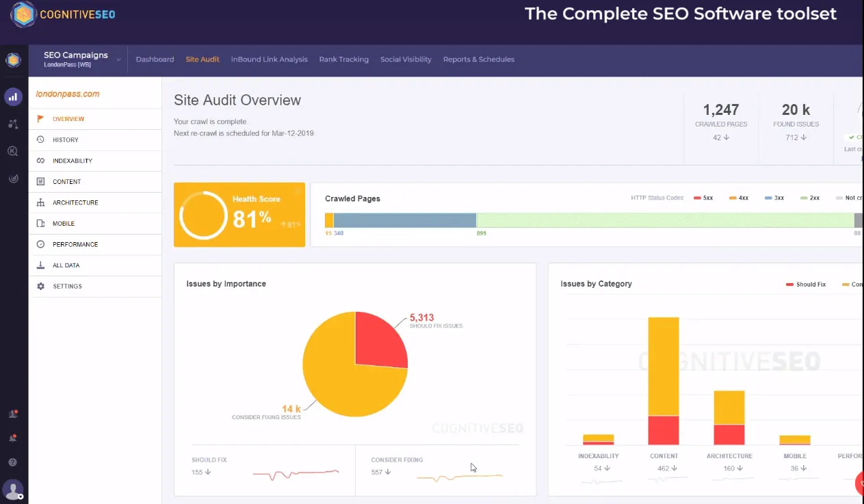
Task: Click the yellow segment of Content bar
Action: [x=664, y=366]
